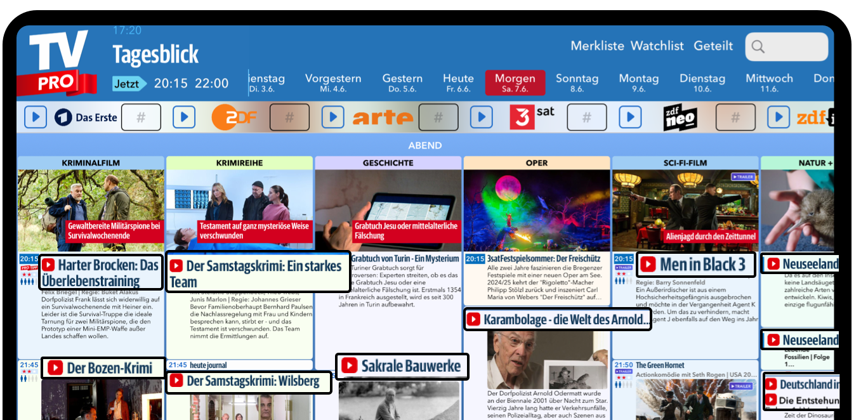View Krimireihe thumbnail Testament verschwunden

240,211
